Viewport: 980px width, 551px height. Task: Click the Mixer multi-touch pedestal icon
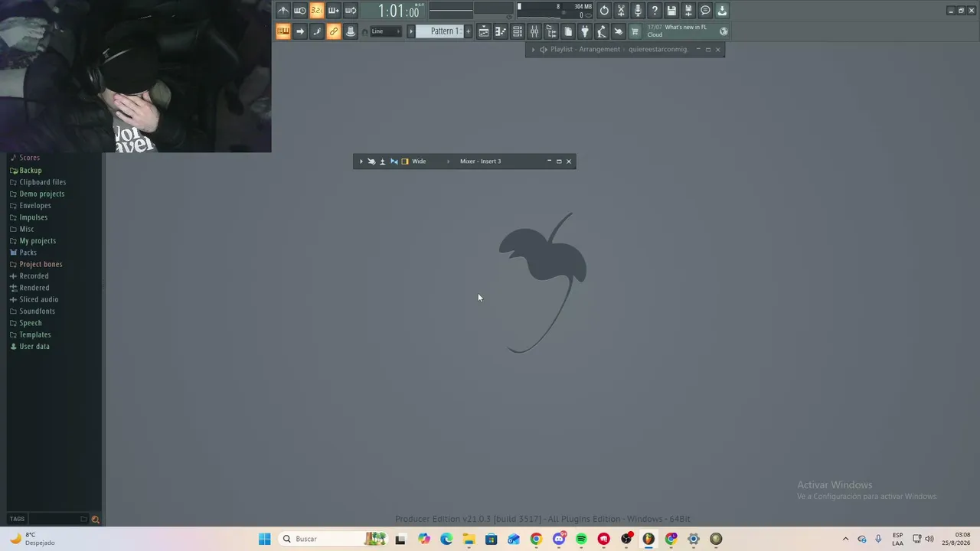(x=383, y=161)
